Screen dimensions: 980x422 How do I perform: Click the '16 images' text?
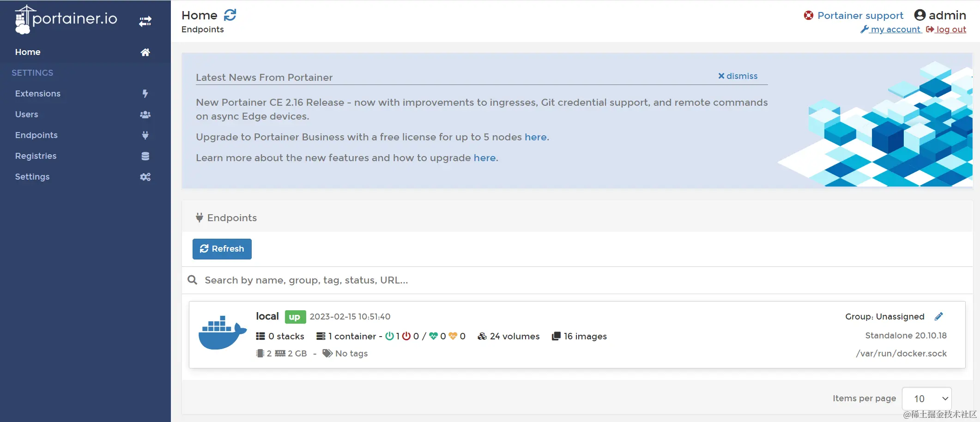coord(585,336)
